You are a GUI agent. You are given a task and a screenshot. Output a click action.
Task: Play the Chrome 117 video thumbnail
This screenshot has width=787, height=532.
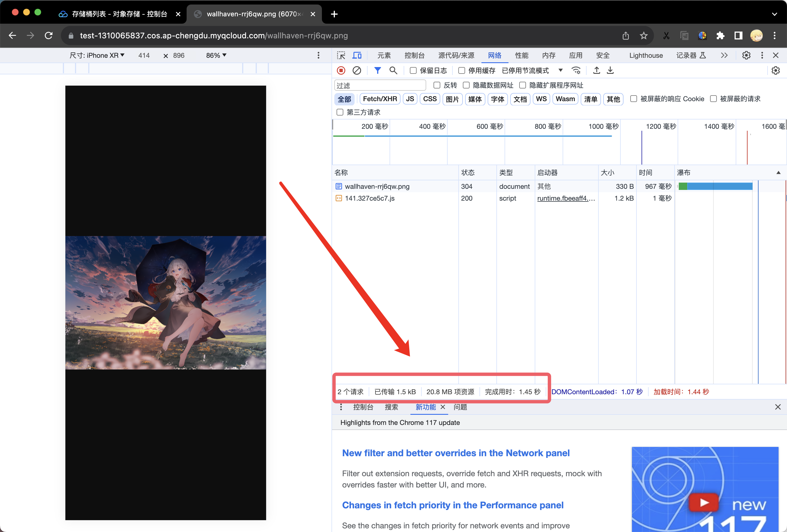704,502
